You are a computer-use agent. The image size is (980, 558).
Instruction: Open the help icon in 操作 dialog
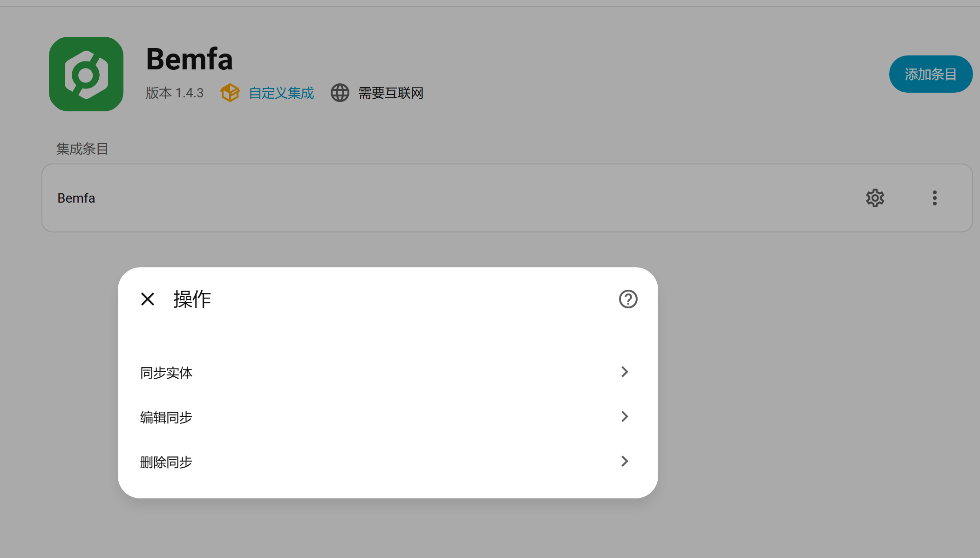(628, 299)
